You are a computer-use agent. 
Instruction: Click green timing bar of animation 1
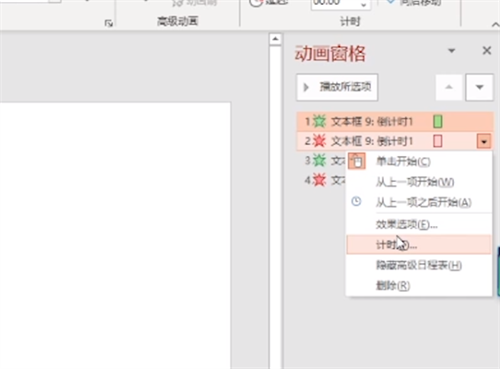click(438, 121)
